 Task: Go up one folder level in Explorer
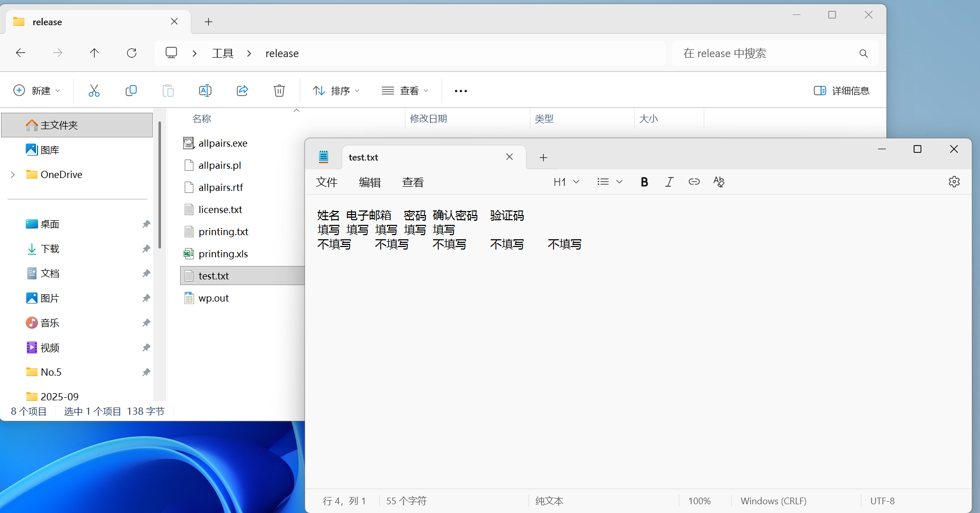(94, 53)
